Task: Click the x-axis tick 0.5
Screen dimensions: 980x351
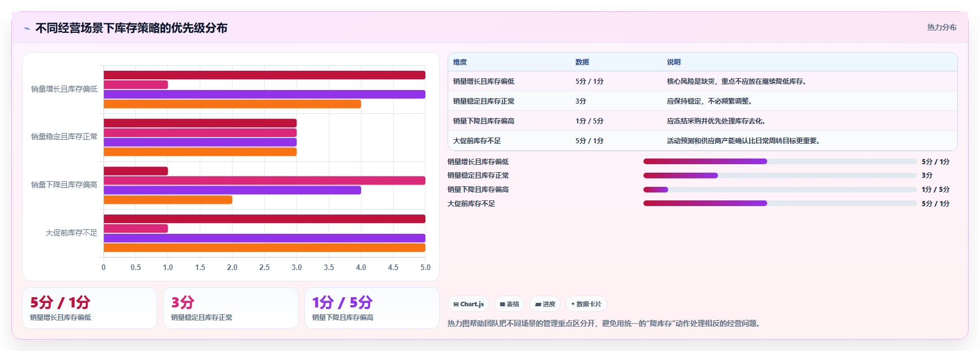Action: click(136, 267)
